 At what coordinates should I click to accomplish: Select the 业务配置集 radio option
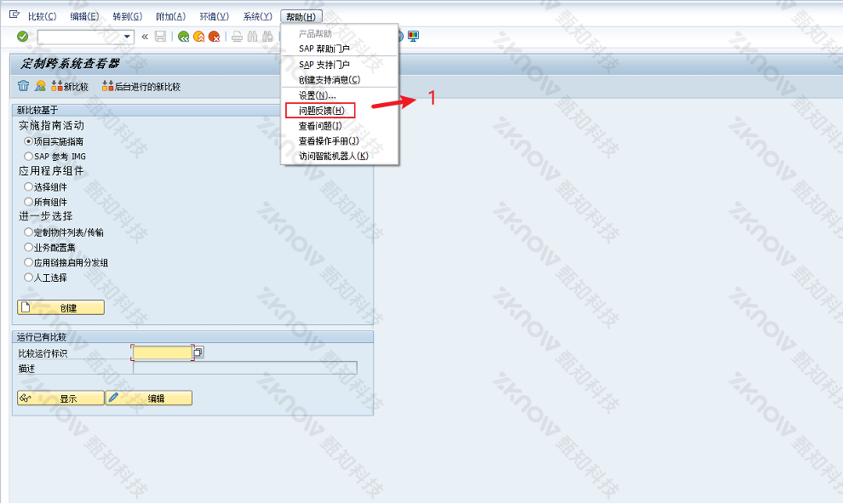[x=28, y=247]
